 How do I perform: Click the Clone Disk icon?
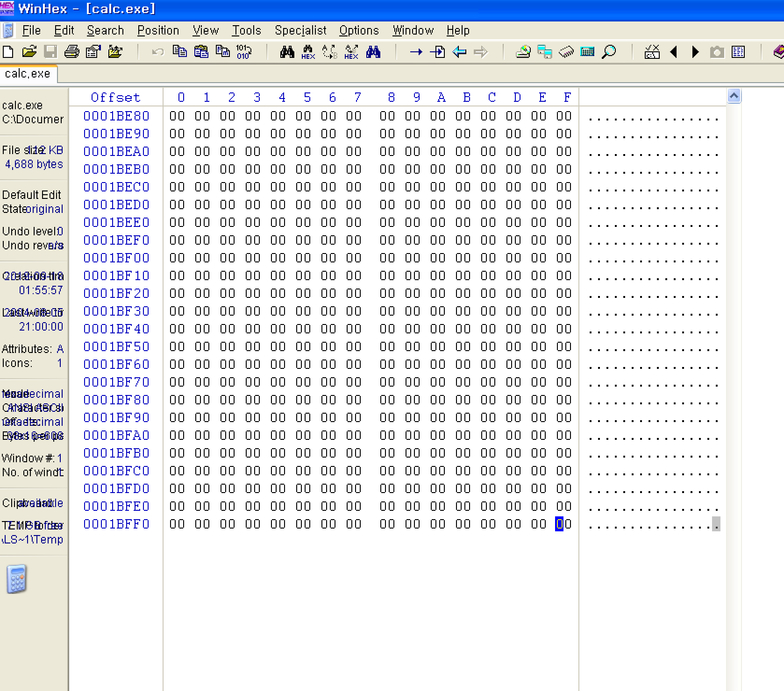[545, 52]
